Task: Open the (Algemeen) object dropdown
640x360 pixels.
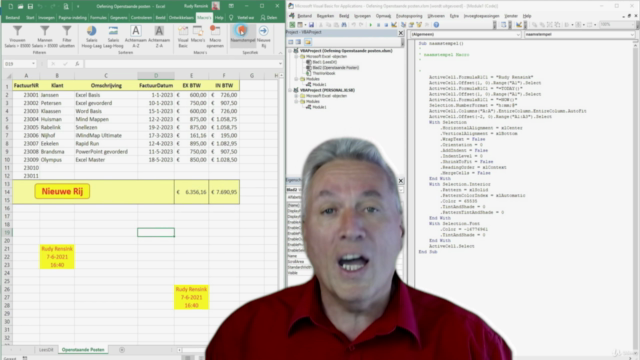Action: (x=518, y=35)
